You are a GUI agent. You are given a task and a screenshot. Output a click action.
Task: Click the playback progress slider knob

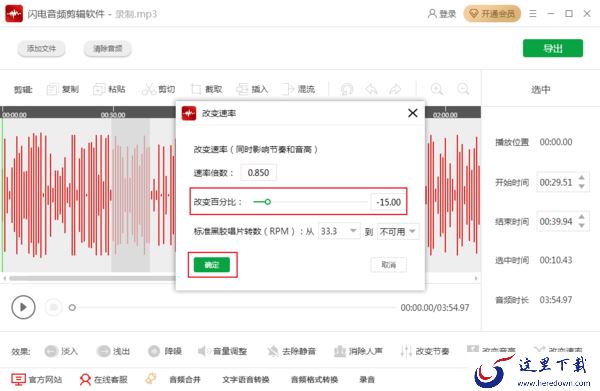coord(72,307)
